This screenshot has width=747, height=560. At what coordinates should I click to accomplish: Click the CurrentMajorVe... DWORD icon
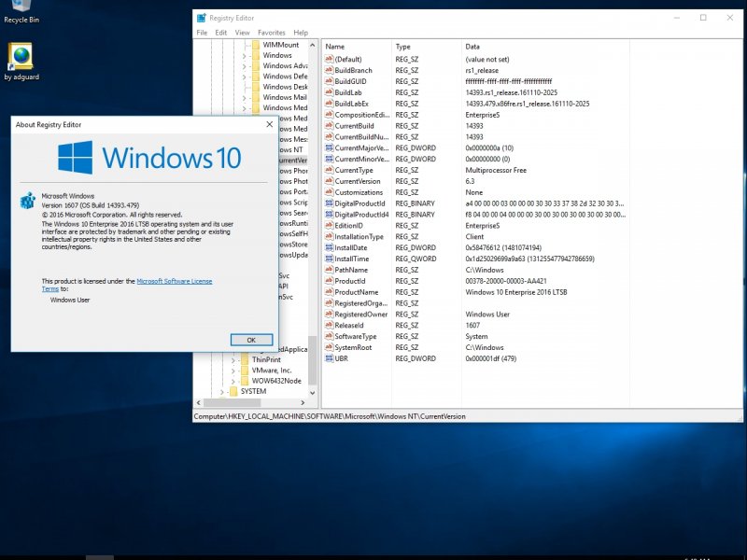pyautogui.click(x=329, y=147)
